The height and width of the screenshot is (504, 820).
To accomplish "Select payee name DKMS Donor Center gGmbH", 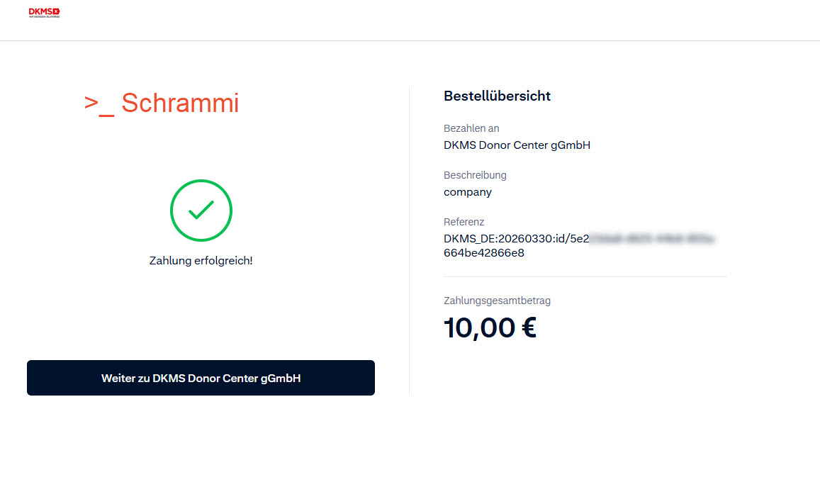I will (517, 145).
